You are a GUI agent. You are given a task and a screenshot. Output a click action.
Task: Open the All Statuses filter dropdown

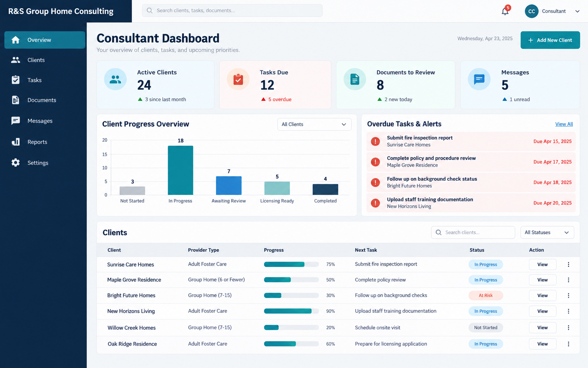(547, 232)
